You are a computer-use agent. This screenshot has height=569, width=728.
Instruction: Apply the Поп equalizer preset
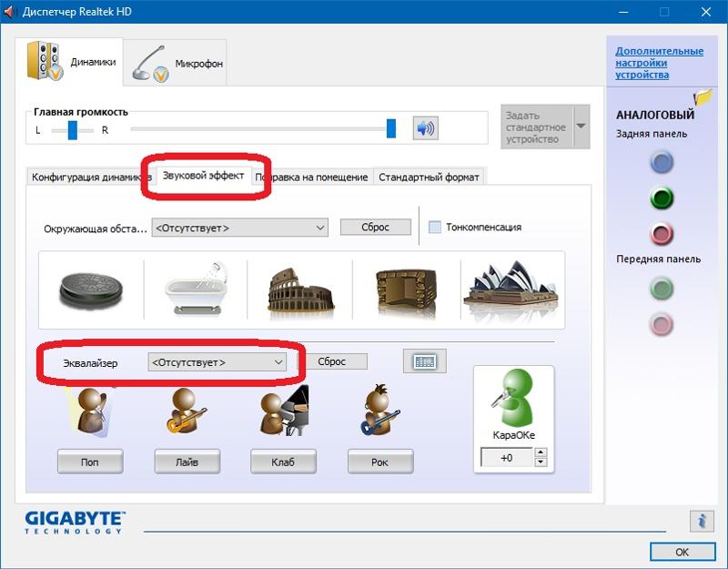point(90,462)
